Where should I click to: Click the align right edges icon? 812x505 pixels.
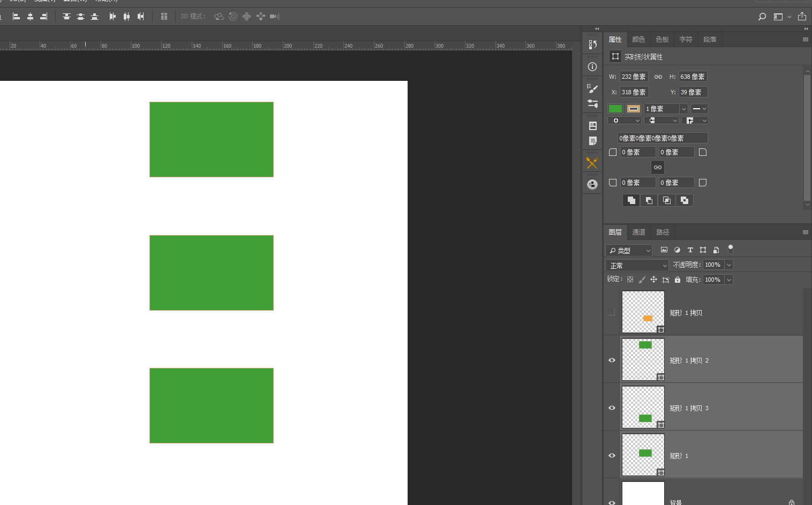44,17
